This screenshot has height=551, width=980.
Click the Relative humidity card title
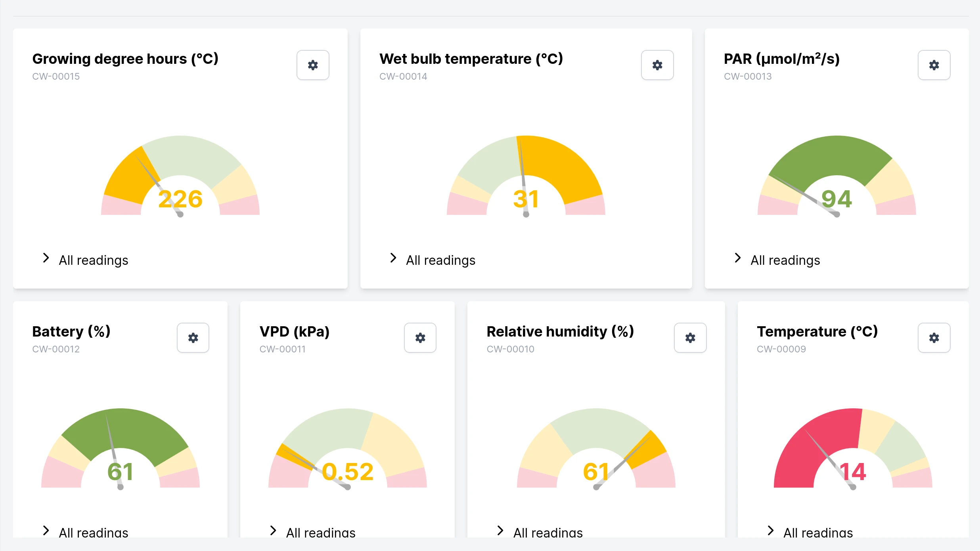pos(560,331)
